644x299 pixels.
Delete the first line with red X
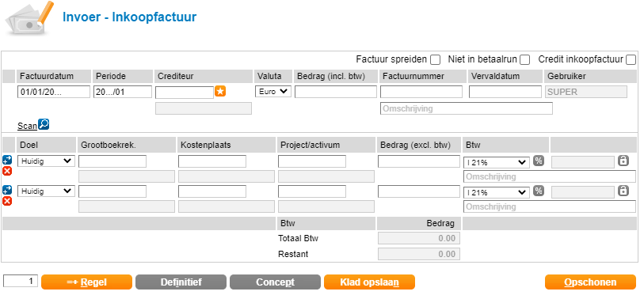pyautogui.click(x=7, y=171)
